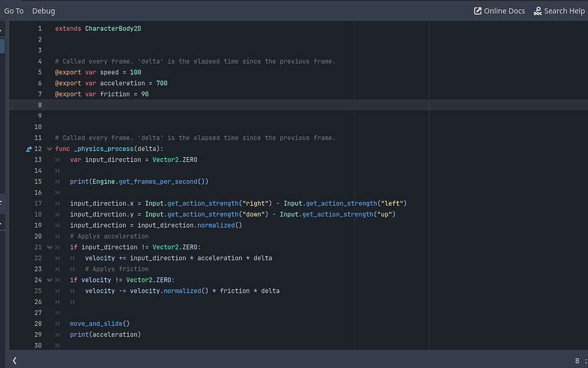Click the "left" action string
588x368 pixels.
[x=392, y=204]
